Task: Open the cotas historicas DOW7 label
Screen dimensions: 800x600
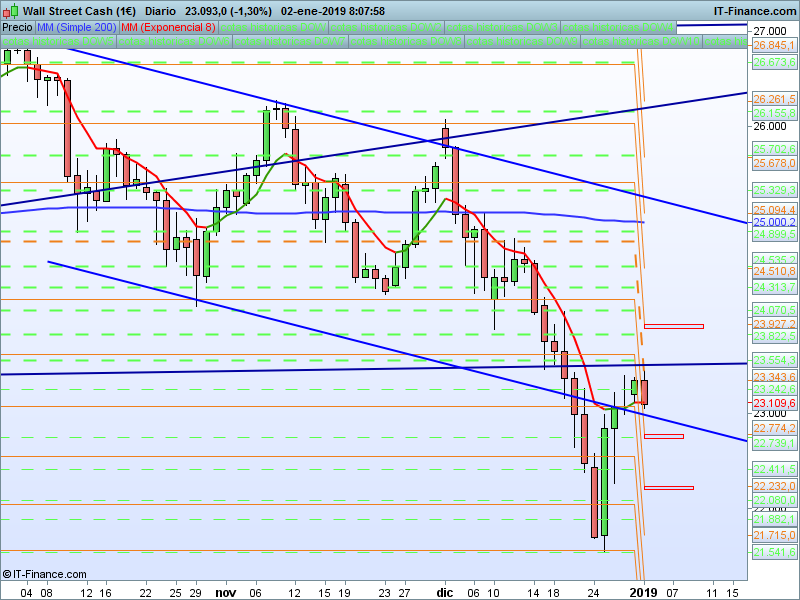Action: [x=290, y=41]
